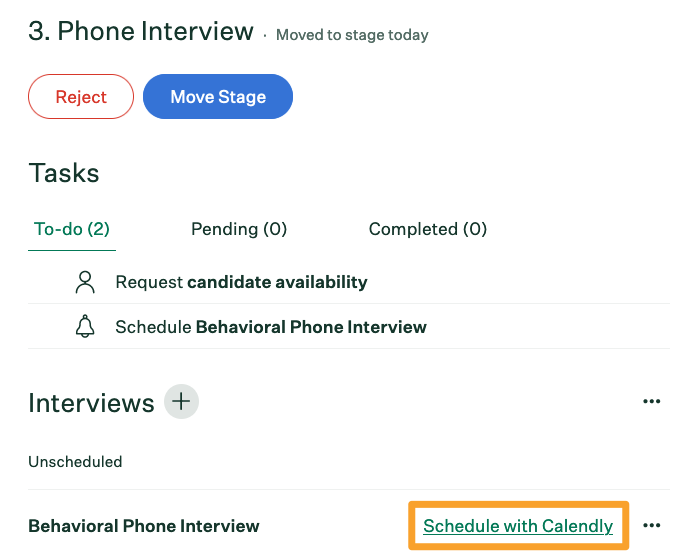This screenshot has width=700, height=557.
Task: Click the Behavioral Phone Interview name under Unscheduled
Action: click(144, 526)
